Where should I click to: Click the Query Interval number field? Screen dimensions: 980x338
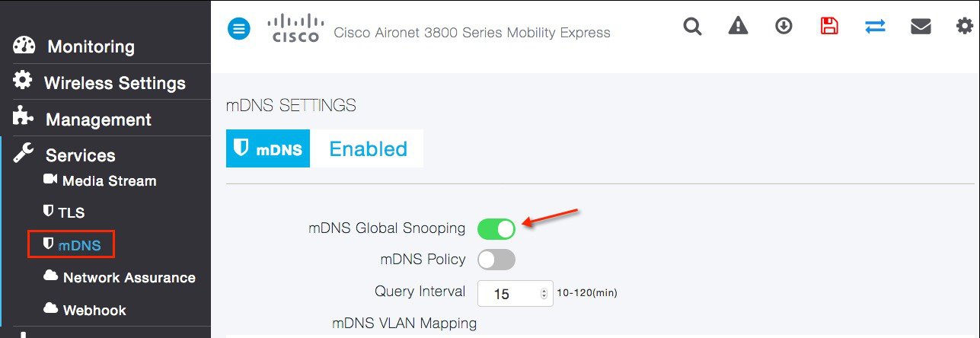click(507, 294)
